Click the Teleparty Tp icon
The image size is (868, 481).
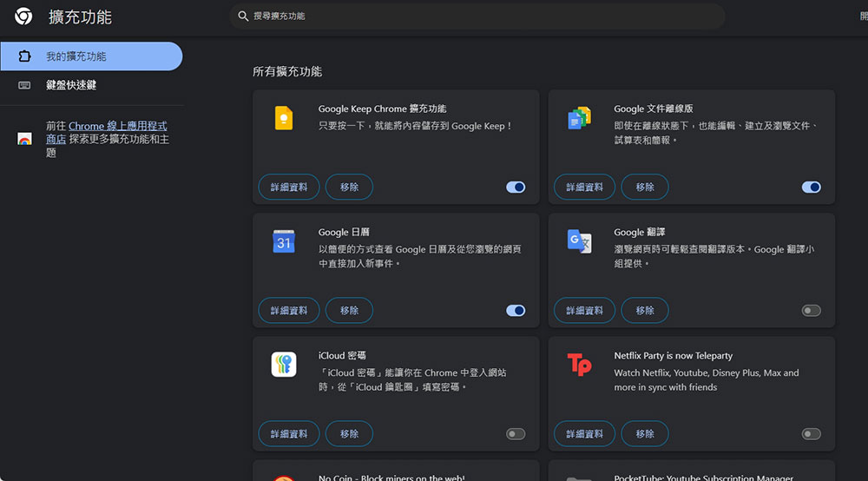tap(579, 365)
